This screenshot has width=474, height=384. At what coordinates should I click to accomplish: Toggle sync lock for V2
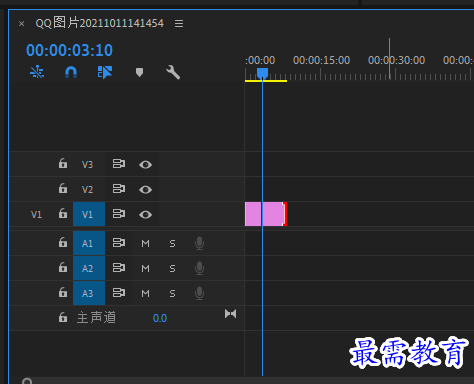tap(119, 189)
